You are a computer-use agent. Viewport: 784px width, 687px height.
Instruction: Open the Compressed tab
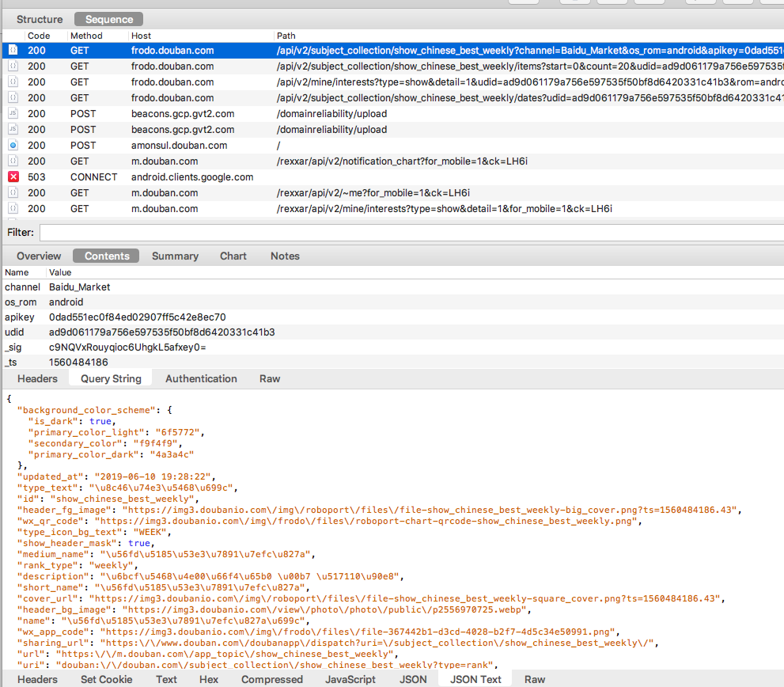pos(272,679)
